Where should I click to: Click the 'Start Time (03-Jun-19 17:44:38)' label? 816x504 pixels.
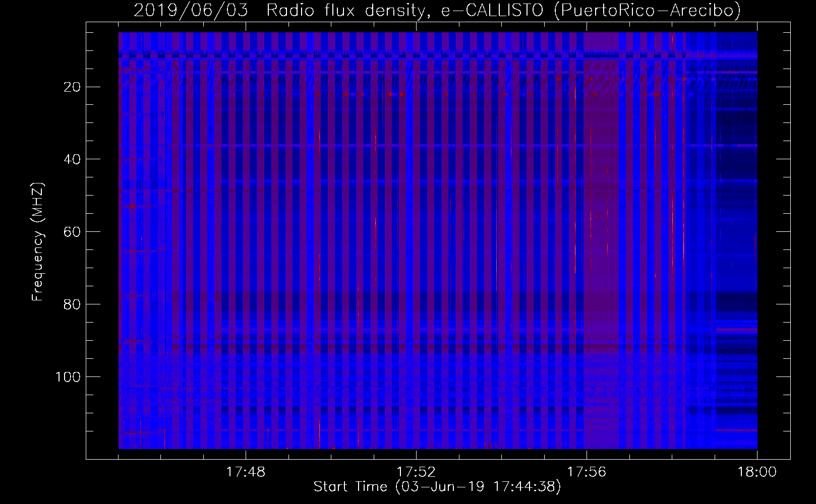(437, 487)
